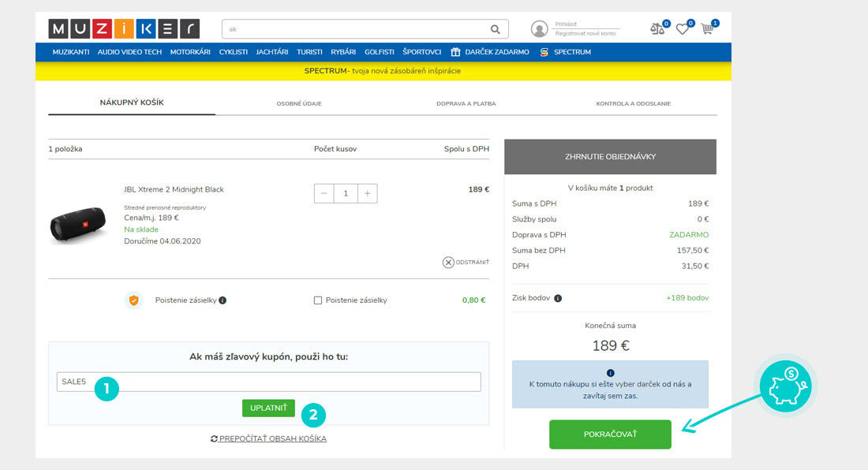Click Registrovať nové konto link

(x=586, y=34)
